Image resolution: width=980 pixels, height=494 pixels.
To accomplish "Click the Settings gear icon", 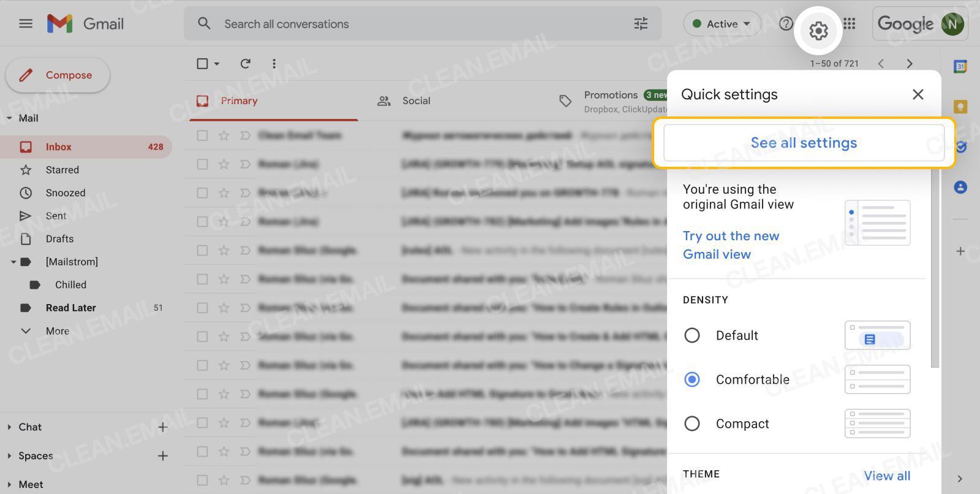I will (x=818, y=30).
